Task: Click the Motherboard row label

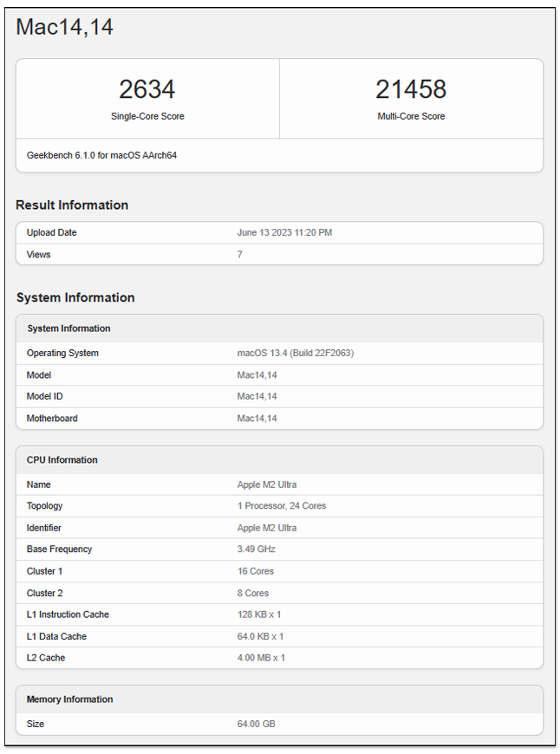Action: (52, 419)
